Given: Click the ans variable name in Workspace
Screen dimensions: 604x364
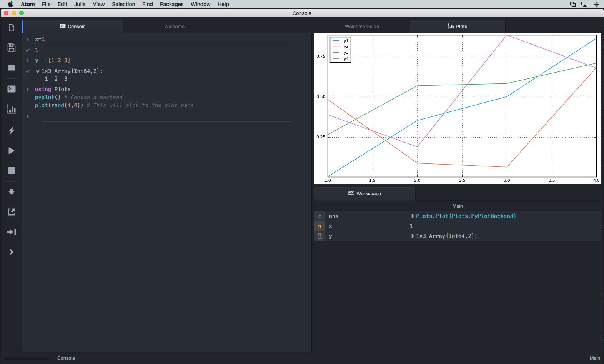Looking at the screenshot, I should click(334, 216).
